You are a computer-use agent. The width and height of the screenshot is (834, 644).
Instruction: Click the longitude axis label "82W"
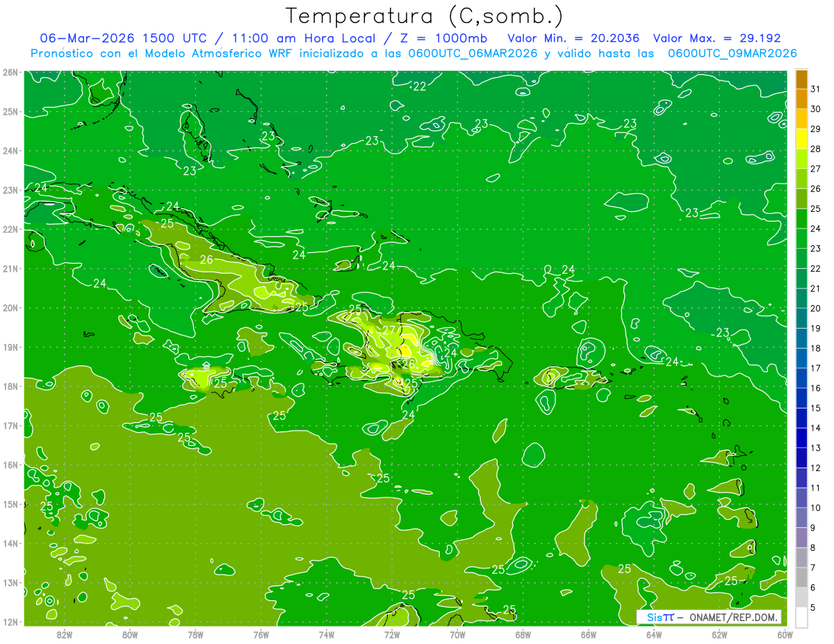[65, 634]
